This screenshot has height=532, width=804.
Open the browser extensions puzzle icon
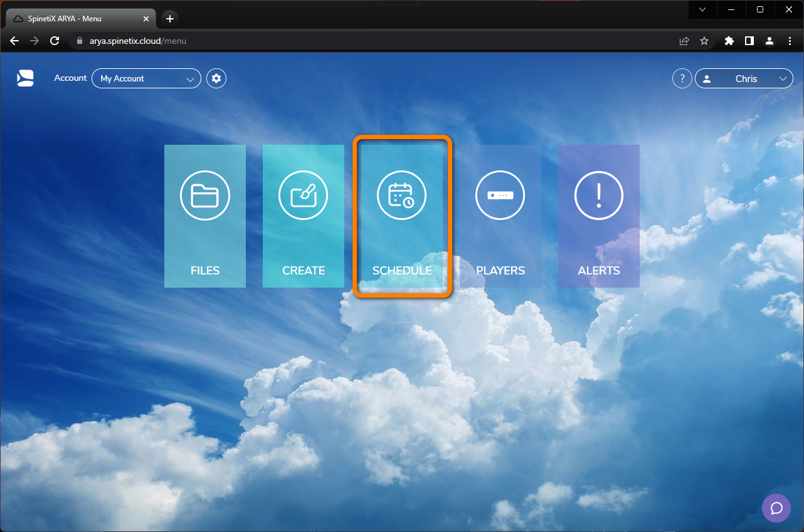(x=729, y=40)
